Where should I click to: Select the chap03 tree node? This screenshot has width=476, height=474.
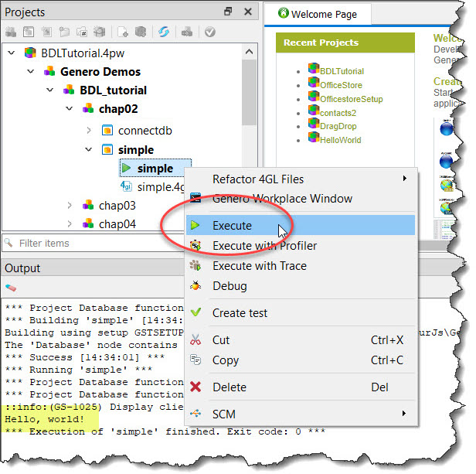click(117, 206)
